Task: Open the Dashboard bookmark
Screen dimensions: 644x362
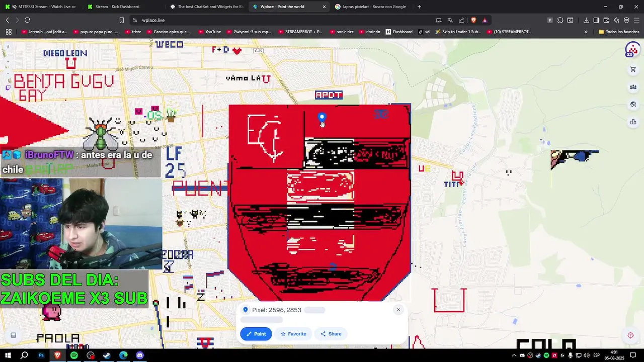Action: coord(399,32)
